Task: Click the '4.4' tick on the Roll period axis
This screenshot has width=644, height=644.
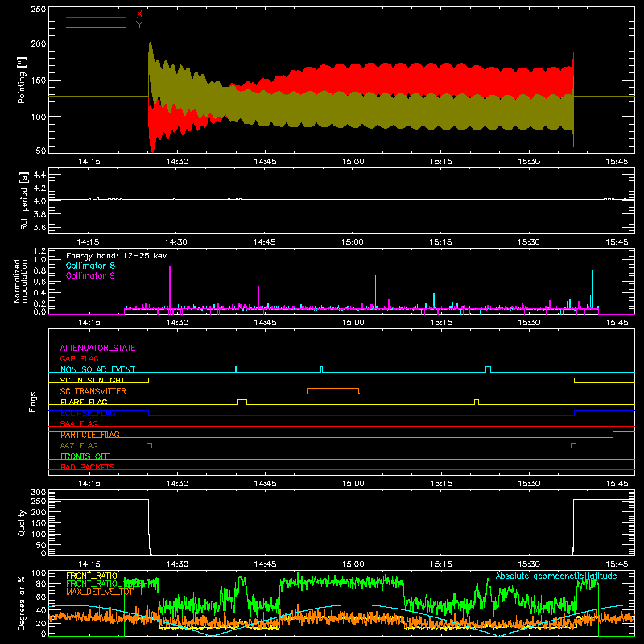Action: (x=39, y=175)
